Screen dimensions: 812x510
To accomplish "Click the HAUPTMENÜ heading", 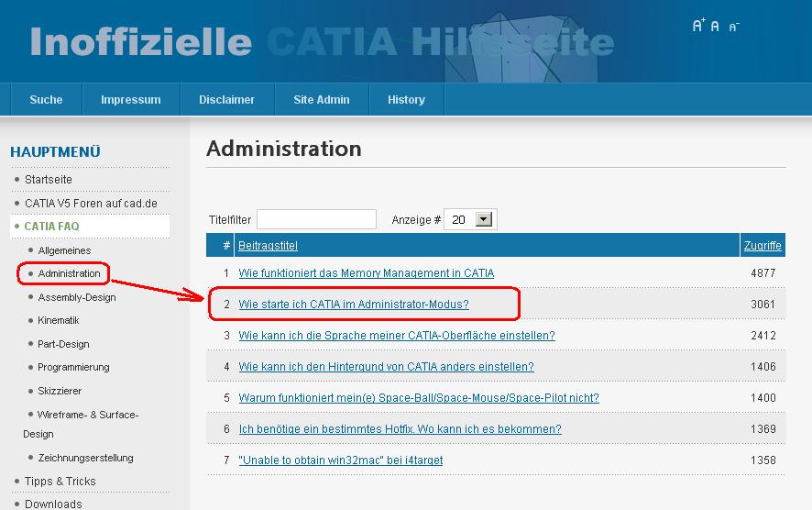I will point(55,152).
